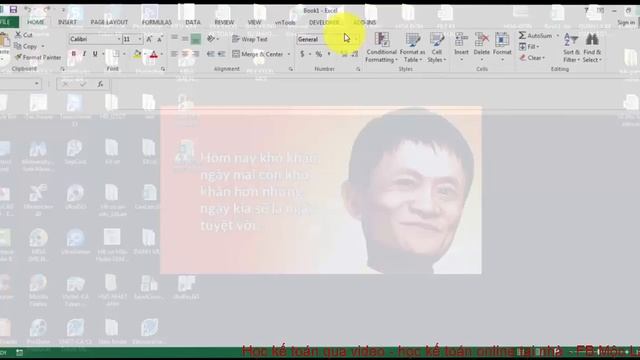The width and height of the screenshot is (640, 360).
Task: Switch to the PAGE LAYOUT tab
Action: [x=109, y=22]
